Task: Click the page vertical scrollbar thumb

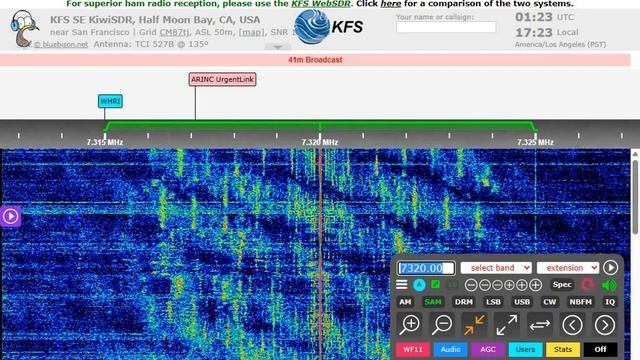Action: point(636,198)
